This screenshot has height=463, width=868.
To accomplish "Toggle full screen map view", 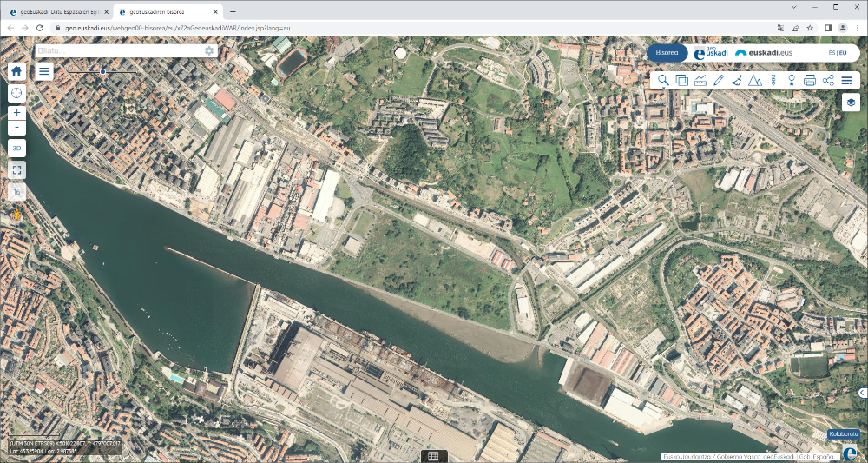I will click(x=16, y=170).
